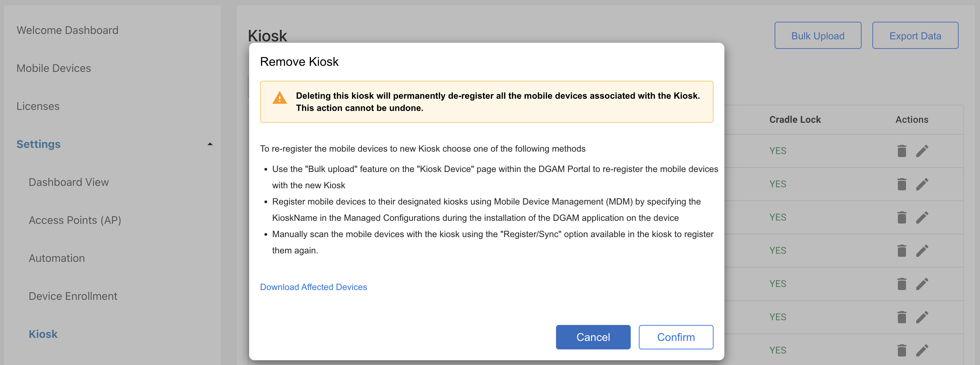Open the Licenses sidebar item

click(x=38, y=106)
